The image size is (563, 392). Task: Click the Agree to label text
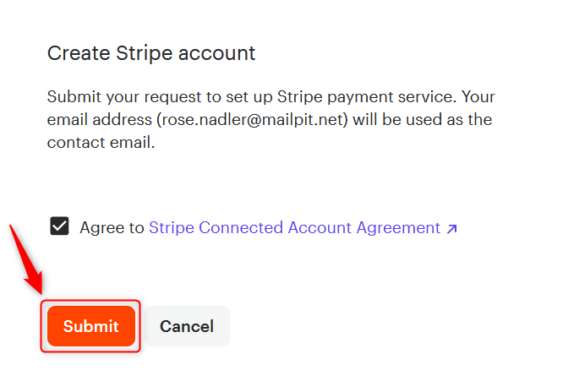112,227
